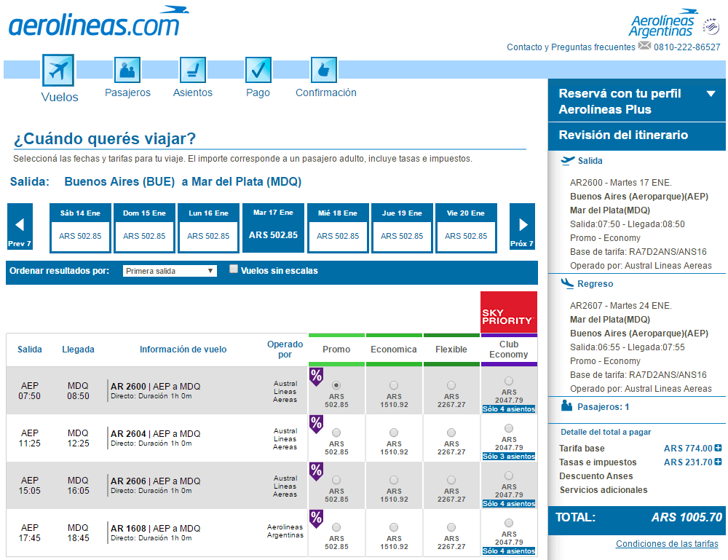The height and width of the screenshot is (560, 728).
Task: Click the Asientos seat step icon
Action: pyautogui.click(x=193, y=70)
